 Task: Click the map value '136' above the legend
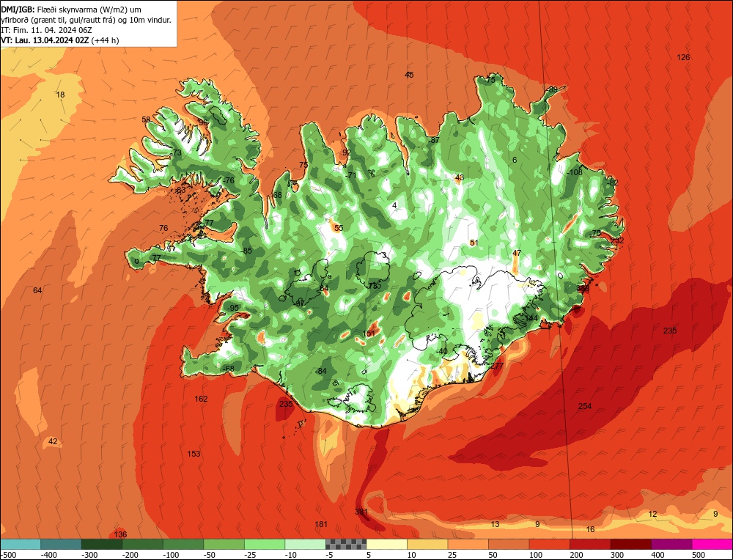click(121, 534)
